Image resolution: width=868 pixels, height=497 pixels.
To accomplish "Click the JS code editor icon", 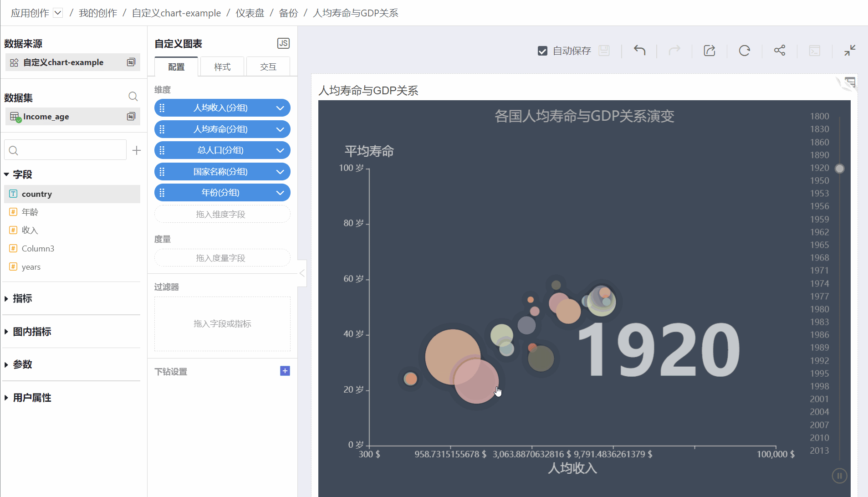I will coord(283,43).
